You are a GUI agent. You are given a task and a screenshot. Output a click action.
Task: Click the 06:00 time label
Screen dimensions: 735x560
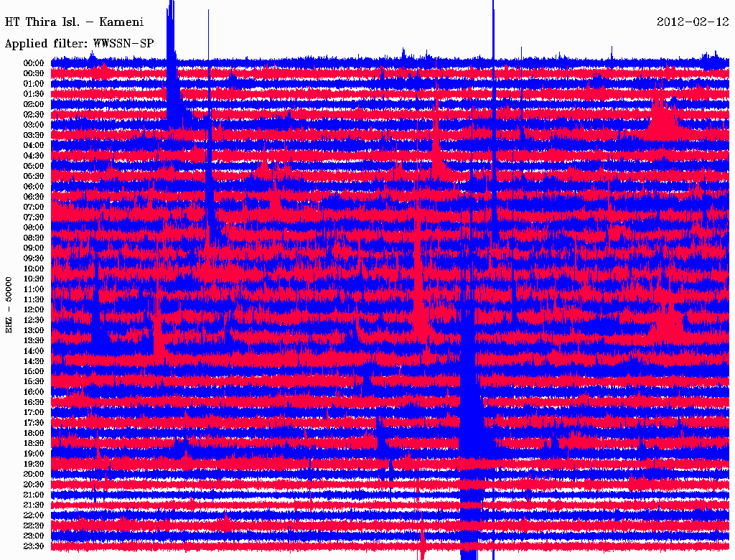(x=34, y=187)
